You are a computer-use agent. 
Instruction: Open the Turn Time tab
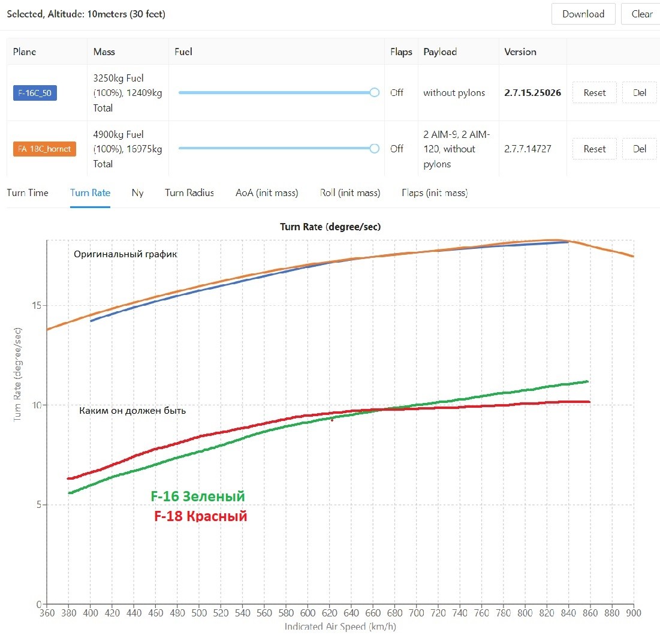(x=28, y=192)
